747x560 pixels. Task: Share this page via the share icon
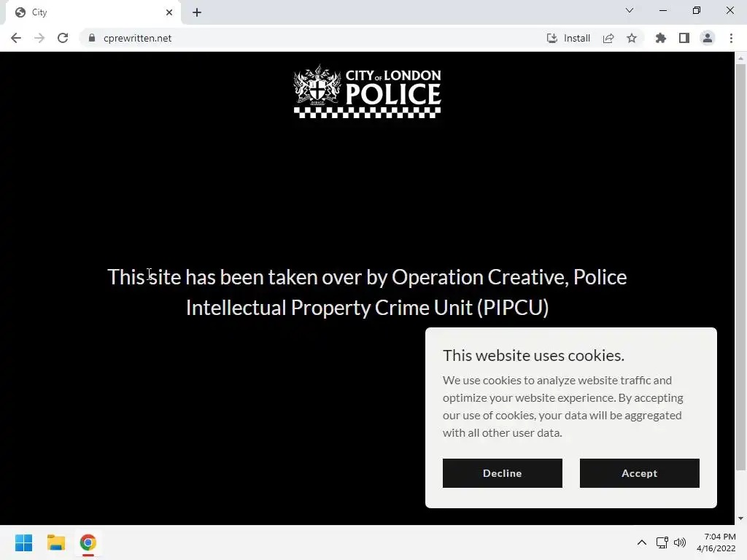point(608,38)
